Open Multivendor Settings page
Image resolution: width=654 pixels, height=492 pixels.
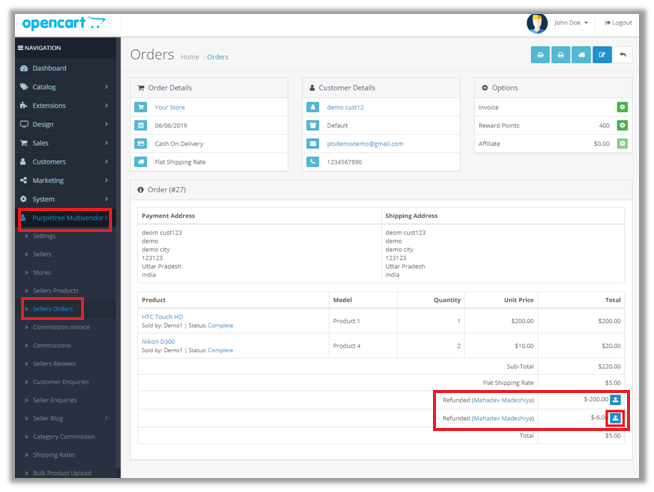pos(44,236)
